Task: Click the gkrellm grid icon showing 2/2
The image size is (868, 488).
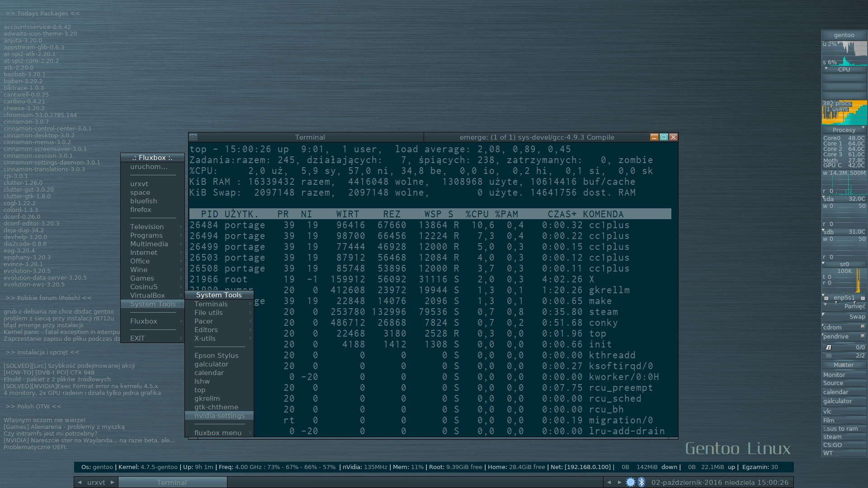Action: click(x=829, y=356)
